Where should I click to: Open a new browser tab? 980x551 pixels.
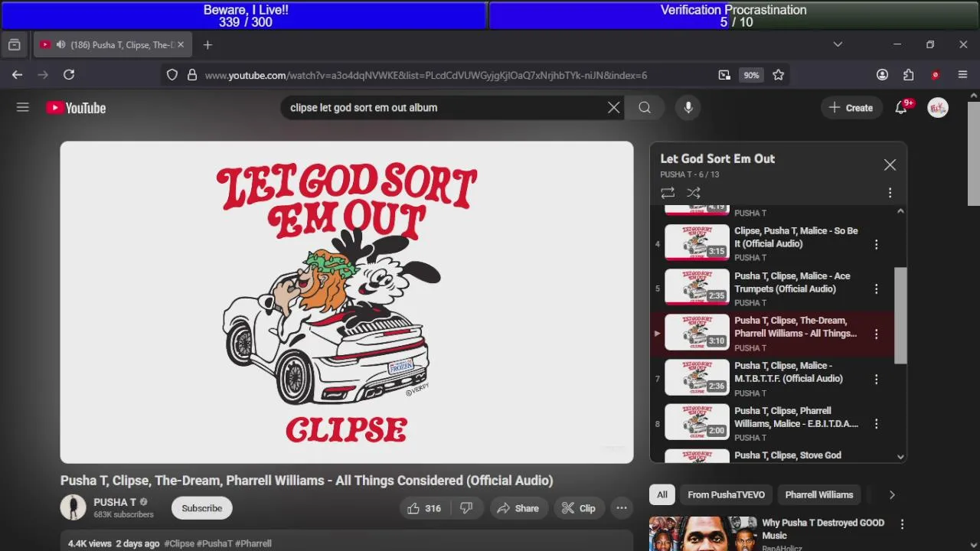click(207, 45)
